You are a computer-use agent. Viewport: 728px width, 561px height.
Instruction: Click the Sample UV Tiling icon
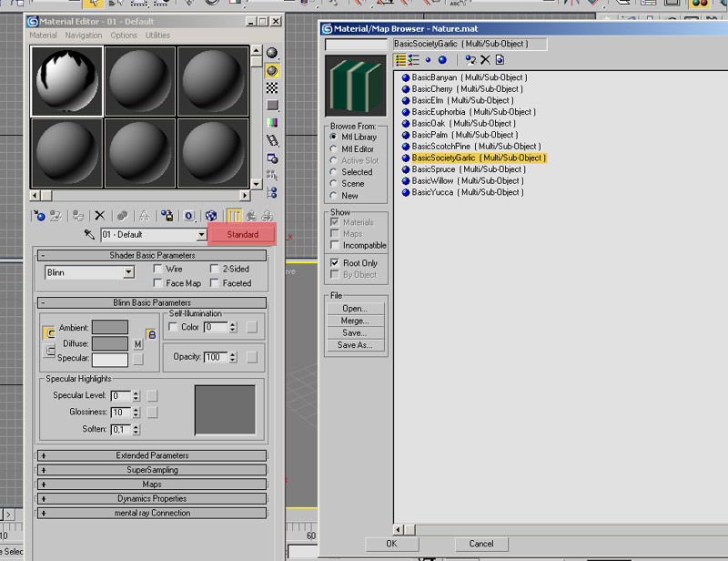[x=272, y=106]
